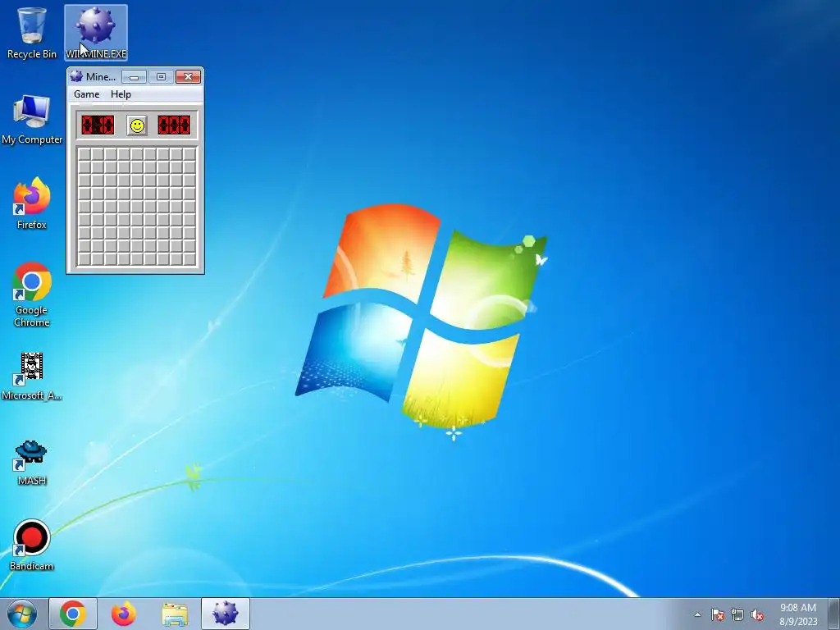
Task: Reveal the top-right corner minefield cell
Action: pyautogui.click(x=189, y=154)
